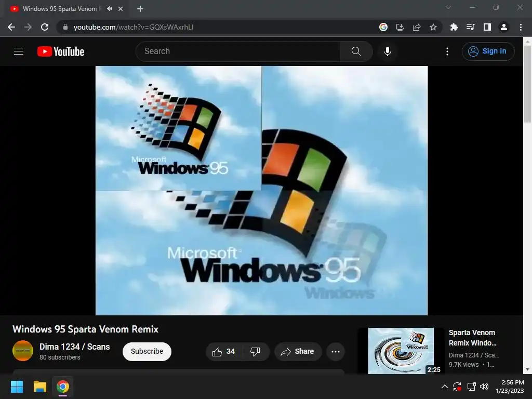The height and width of the screenshot is (399, 532).
Task: Open the Windows Start menu
Action: pyautogui.click(x=17, y=387)
